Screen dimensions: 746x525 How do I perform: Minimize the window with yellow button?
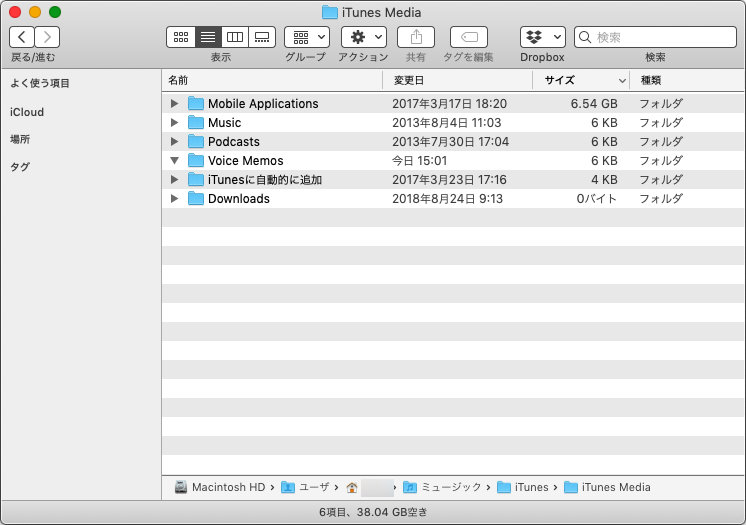[35, 12]
